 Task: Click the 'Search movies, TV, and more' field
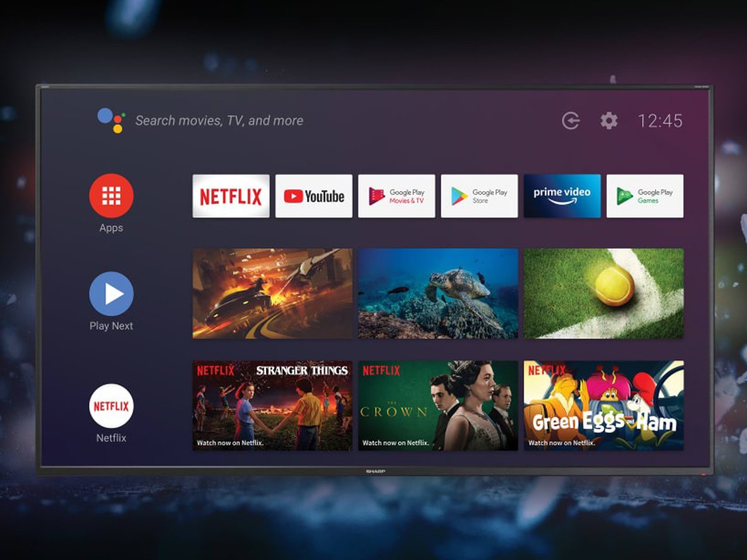pyautogui.click(x=219, y=121)
